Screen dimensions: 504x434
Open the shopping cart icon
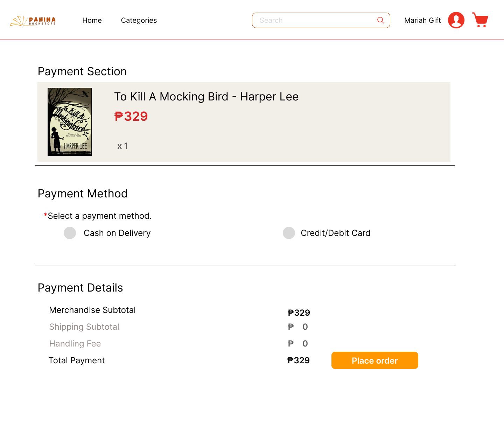(480, 20)
